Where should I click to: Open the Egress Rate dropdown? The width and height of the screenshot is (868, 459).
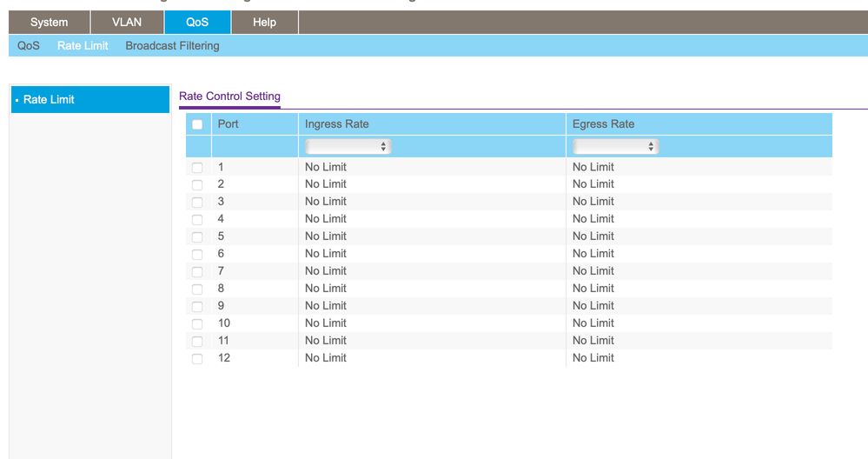coord(614,147)
